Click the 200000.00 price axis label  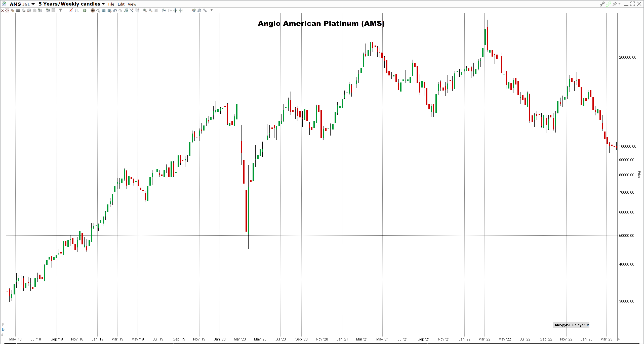[627, 57]
